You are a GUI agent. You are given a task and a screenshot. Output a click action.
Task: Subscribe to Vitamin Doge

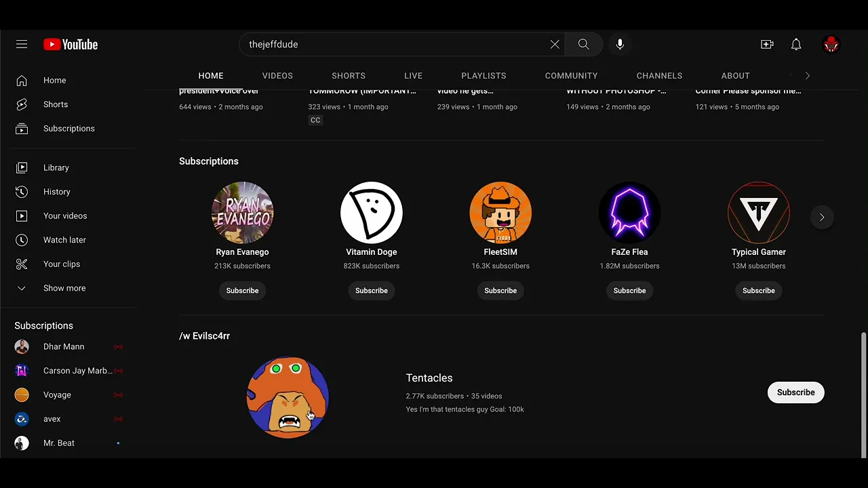pyautogui.click(x=372, y=291)
